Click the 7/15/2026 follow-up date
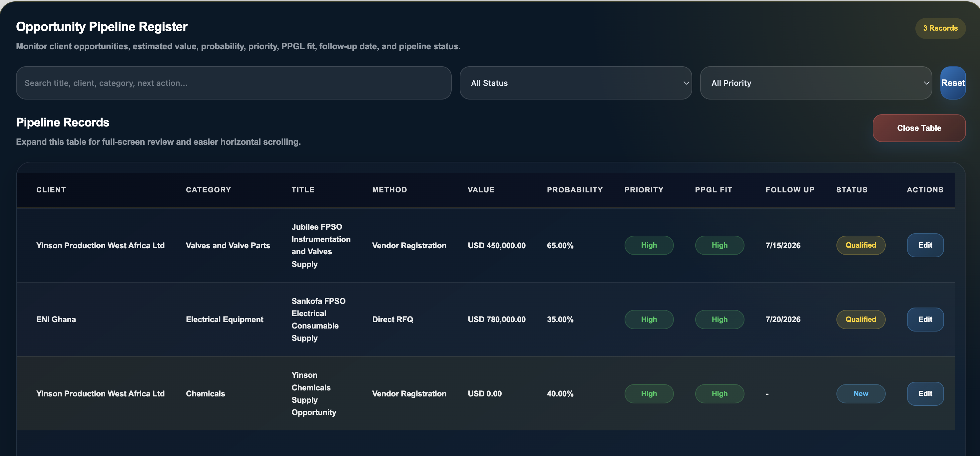This screenshot has width=980, height=456. (783, 246)
